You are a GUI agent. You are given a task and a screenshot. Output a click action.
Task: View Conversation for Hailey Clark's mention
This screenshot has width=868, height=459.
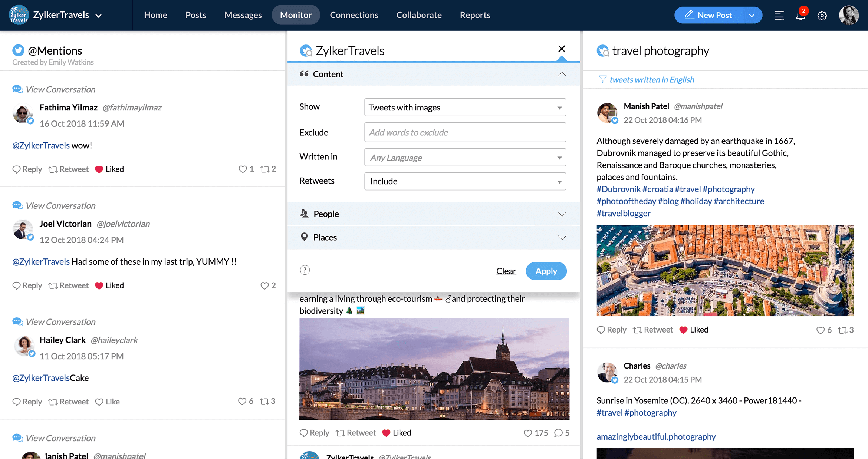tap(54, 322)
